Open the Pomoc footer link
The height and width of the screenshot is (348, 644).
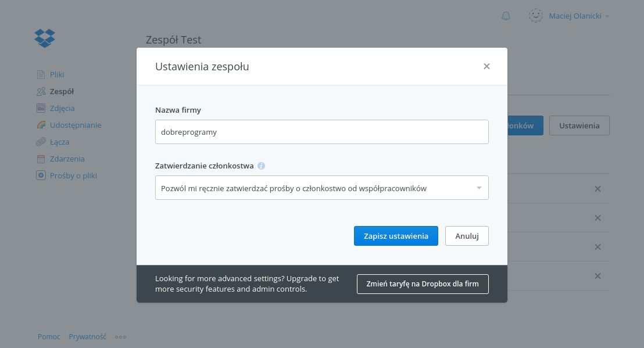click(49, 336)
